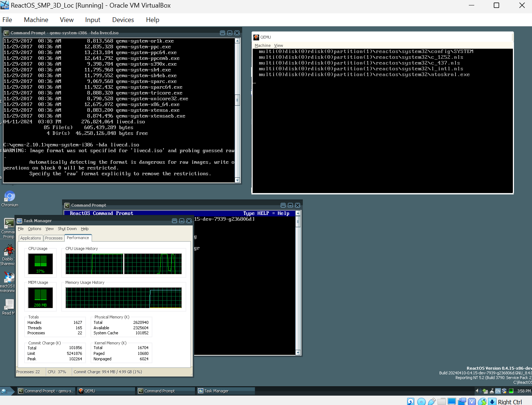Click scroll down arrow in qemu Command Prompt
The height and width of the screenshot is (405, 532).
click(237, 180)
